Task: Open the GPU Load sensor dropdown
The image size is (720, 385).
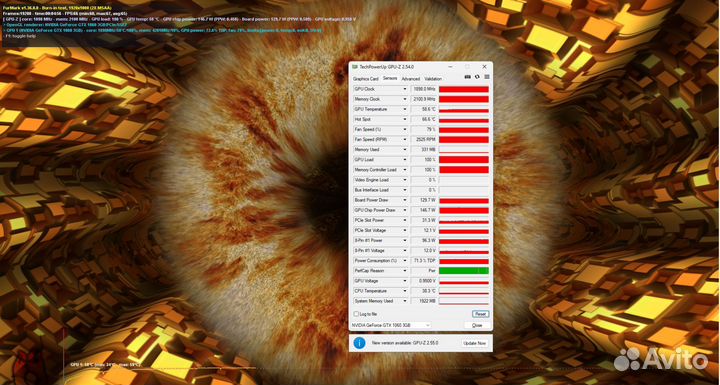Action: pyautogui.click(x=405, y=160)
